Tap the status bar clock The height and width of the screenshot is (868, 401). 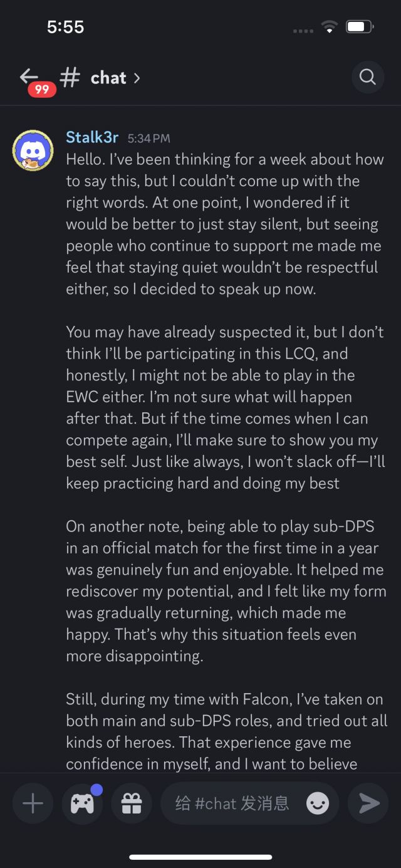click(x=65, y=27)
